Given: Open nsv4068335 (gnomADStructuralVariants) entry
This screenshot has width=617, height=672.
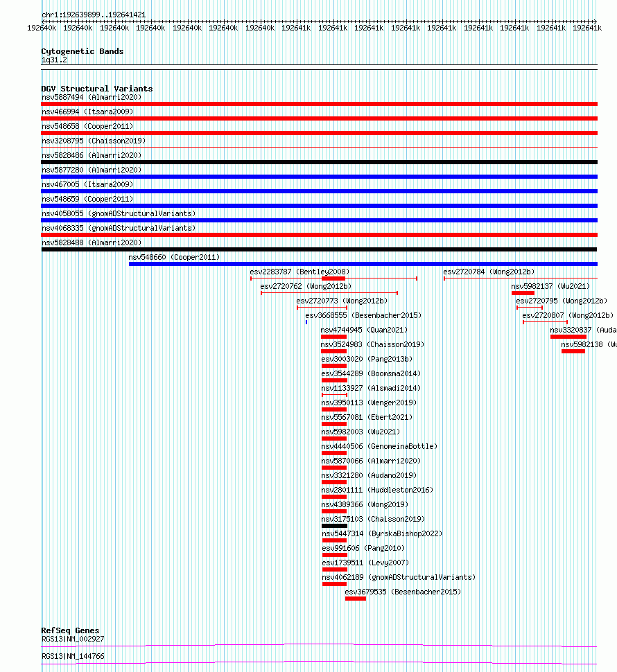Looking at the screenshot, I should pos(119,229).
